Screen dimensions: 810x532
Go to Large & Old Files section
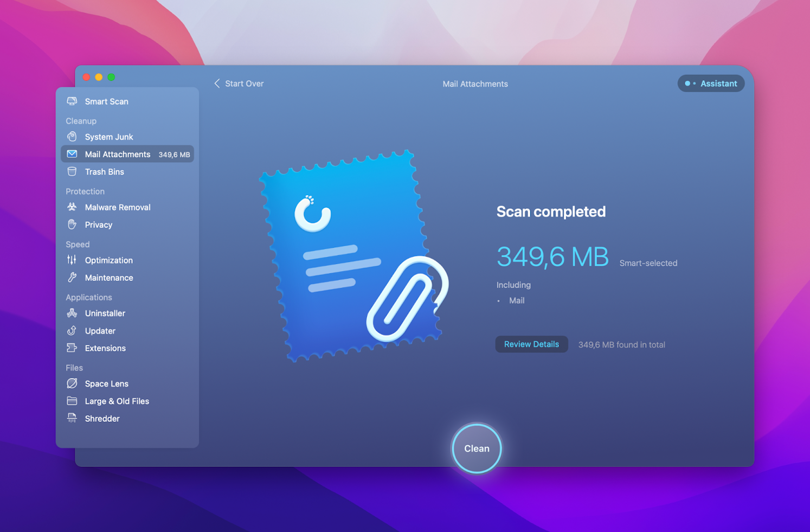pos(117,401)
